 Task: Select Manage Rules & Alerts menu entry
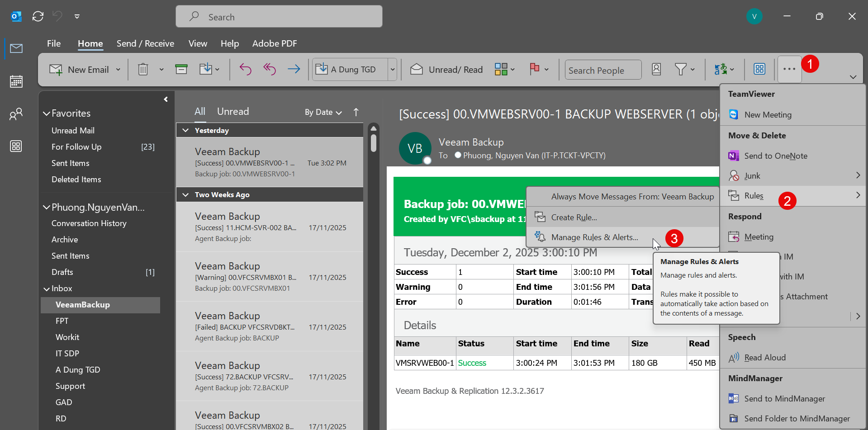(594, 237)
